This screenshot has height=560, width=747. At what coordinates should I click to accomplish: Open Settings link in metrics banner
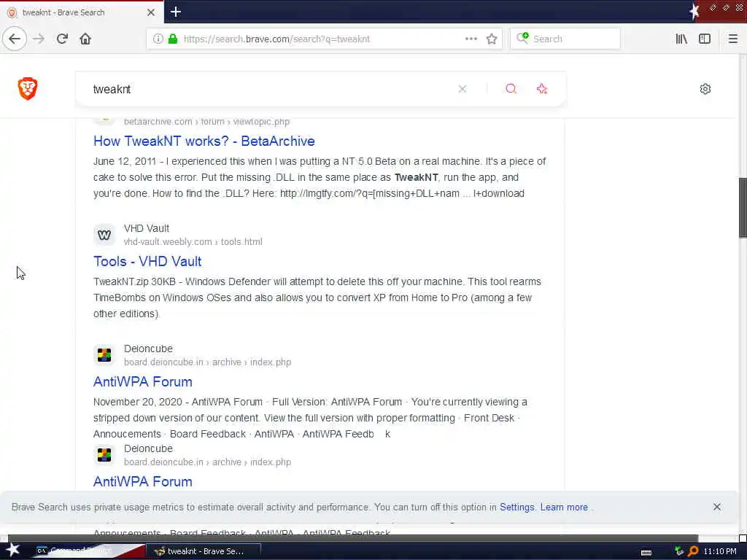pos(517,507)
